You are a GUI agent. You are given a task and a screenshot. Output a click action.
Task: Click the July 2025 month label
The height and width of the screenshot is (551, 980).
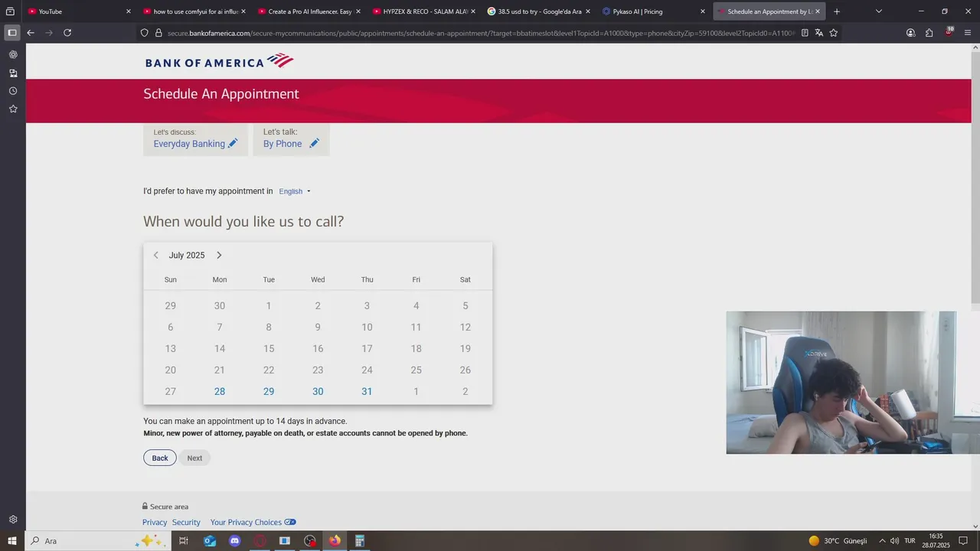[187, 255]
